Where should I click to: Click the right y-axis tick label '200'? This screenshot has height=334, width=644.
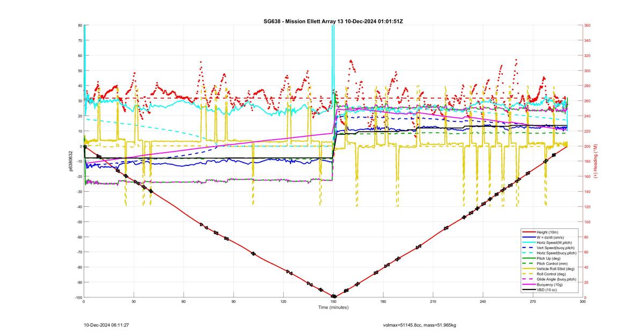588,146
